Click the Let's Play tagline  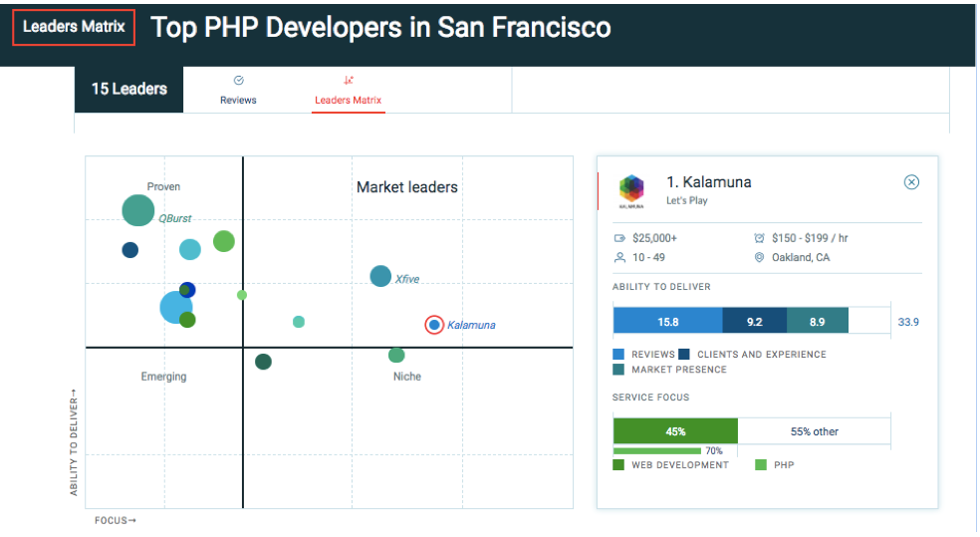tap(687, 200)
